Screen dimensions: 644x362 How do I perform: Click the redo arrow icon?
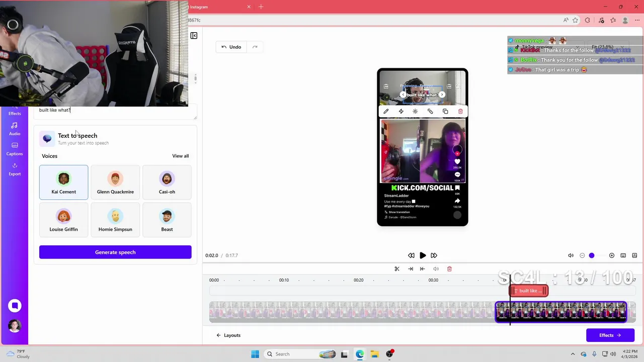255,47
